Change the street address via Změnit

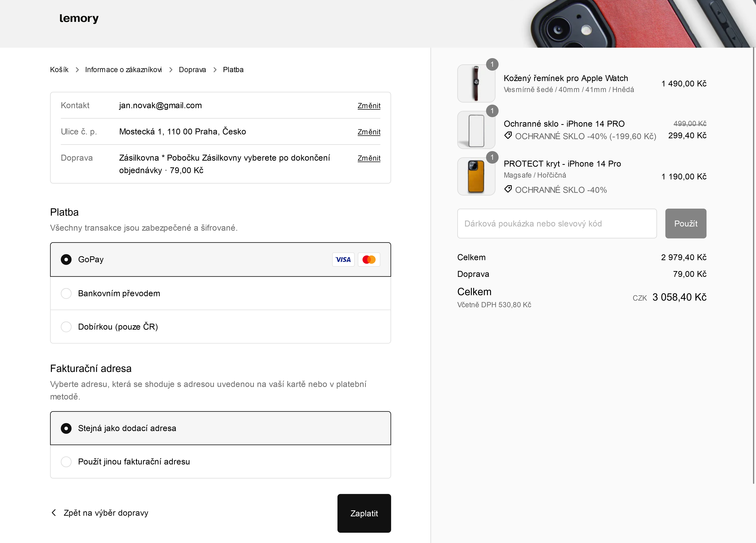coord(369,132)
